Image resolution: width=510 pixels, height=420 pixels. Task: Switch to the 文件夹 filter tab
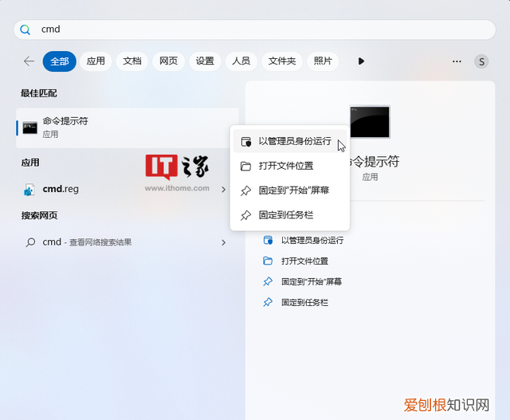coord(282,61)
